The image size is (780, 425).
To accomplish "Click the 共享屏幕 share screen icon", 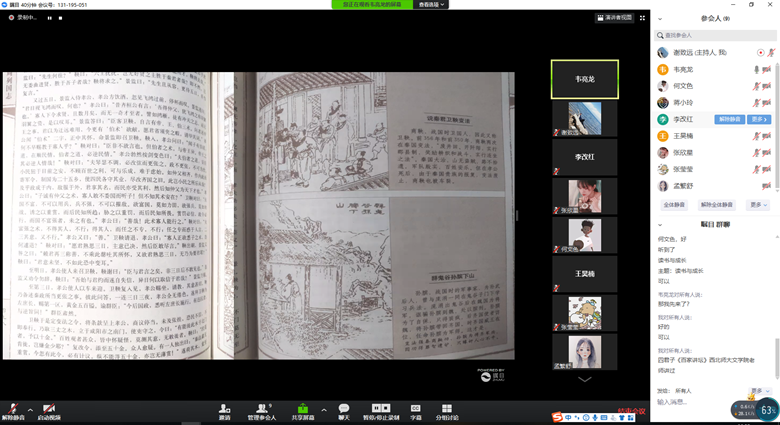I will coord(303,409).
